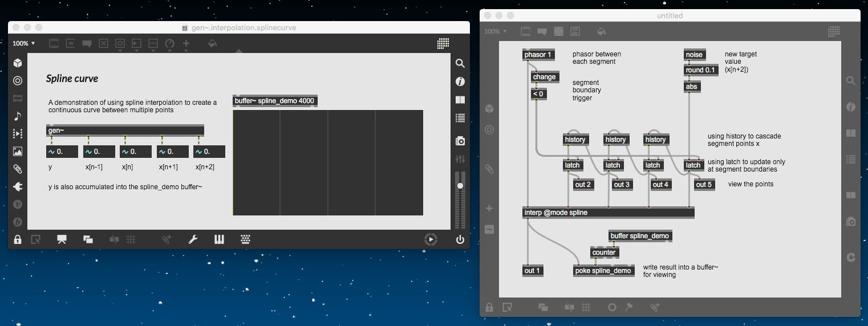The width and height of the screenshot is (868, 326).
Task: Open the wrench debug icon in splinecurve bottom bar
Action: (193, 239)
